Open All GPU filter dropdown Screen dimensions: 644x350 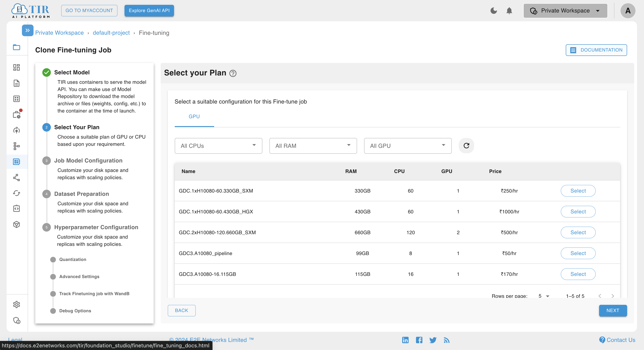coord(408,146)
